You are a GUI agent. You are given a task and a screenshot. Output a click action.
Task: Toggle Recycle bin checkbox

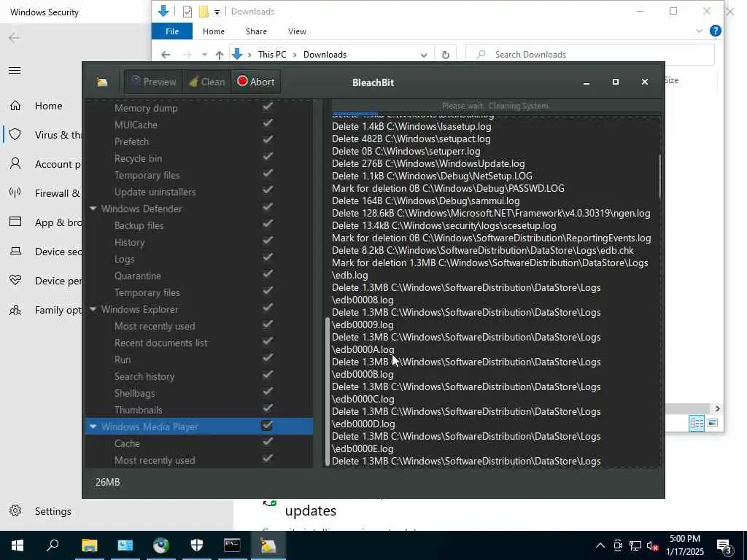tap(268, 156)
